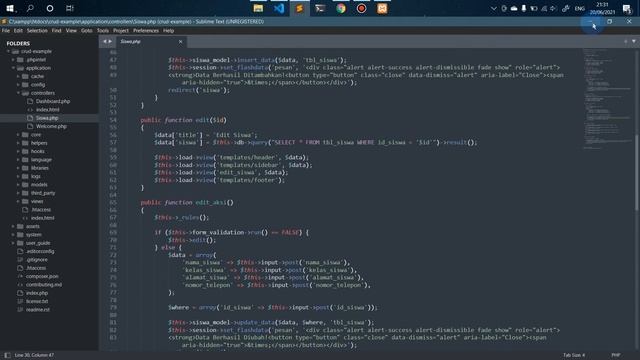Open Selection menu
The image size is (640, 360).
(37, 31)
